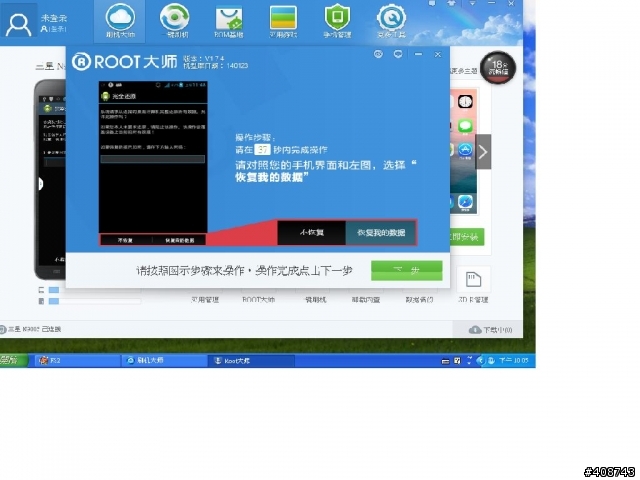Open the 下载中(0) download manager
The width and height of the screenshot is (640, 480).
click(x=490, y=329)
